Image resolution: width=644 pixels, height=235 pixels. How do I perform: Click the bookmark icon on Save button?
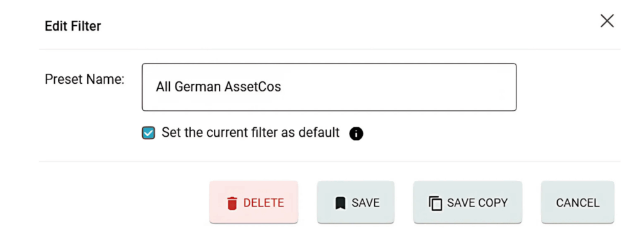(340, 203)
